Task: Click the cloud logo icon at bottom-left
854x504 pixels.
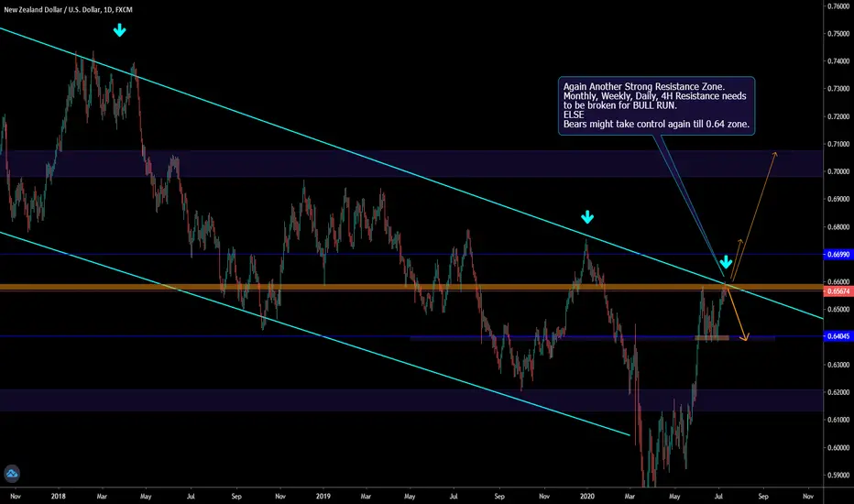Action: click(x=12, y=474)
